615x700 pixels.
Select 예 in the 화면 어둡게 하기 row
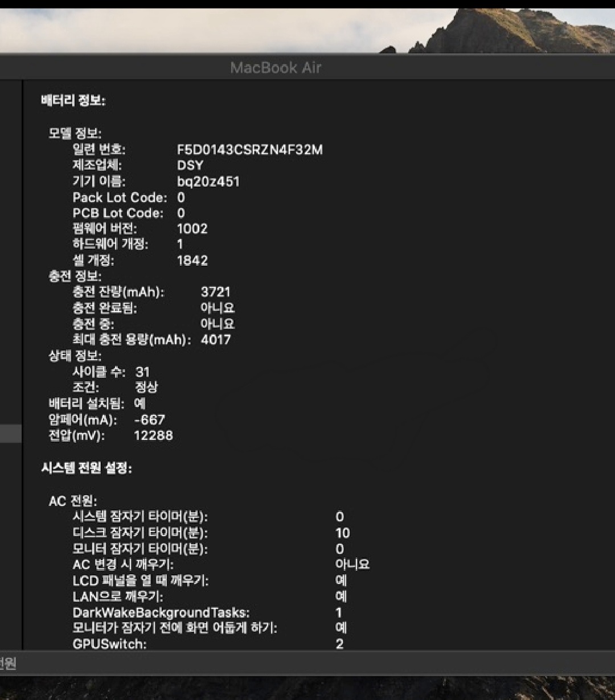[x=341, y=628]
